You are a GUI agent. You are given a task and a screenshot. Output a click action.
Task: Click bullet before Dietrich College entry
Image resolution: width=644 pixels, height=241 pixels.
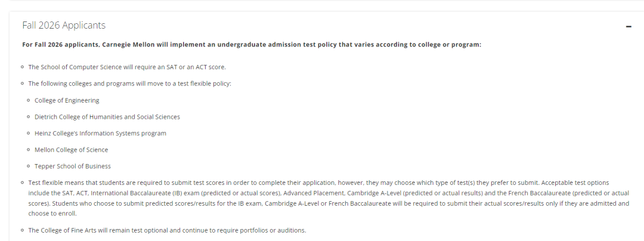[29, 116]
